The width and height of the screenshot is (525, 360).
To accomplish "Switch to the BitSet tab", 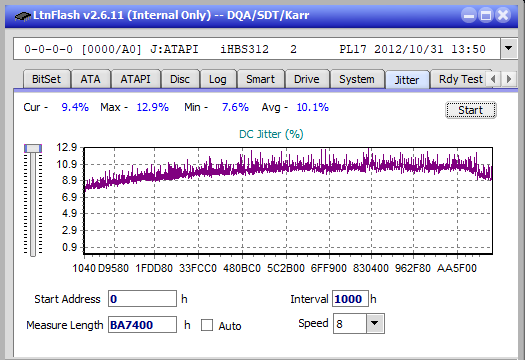I will pyautogui.click(x=47, y=79).
